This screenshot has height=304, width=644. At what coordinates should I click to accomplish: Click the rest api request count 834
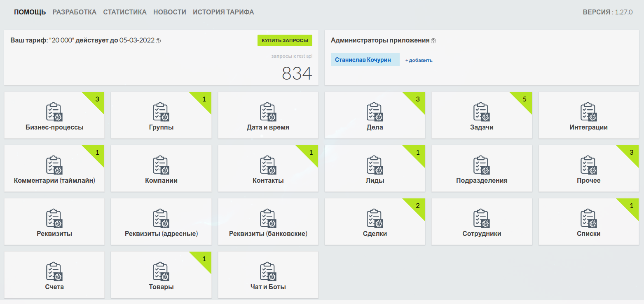coord(297,73)
